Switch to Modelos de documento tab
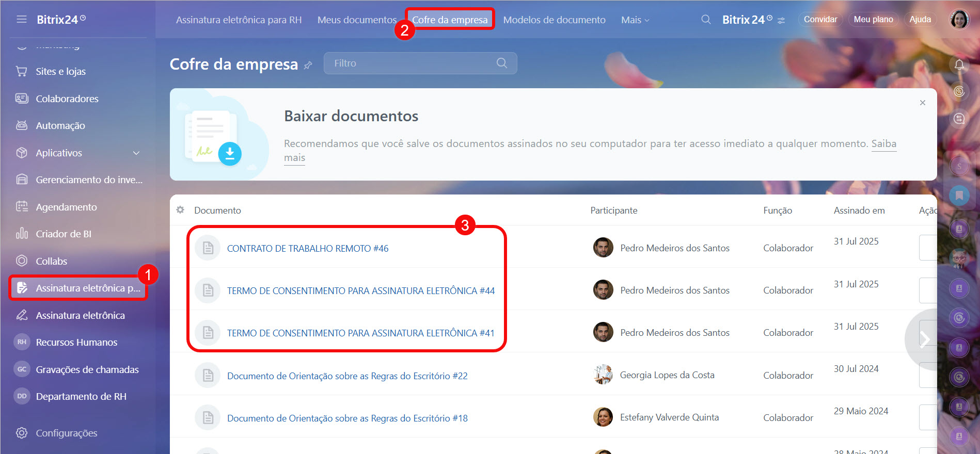 554,20
